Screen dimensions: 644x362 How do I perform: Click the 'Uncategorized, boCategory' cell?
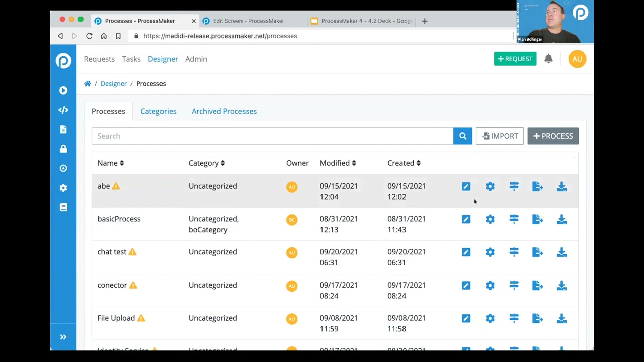pos(214,224)
